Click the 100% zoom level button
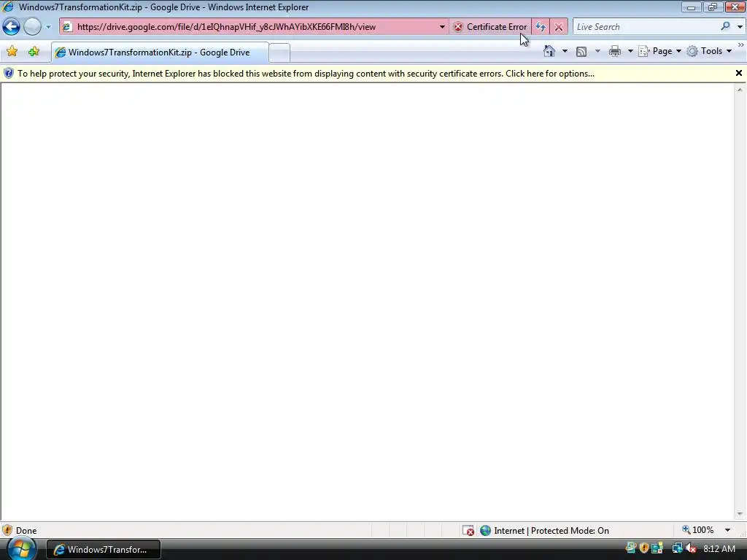This screenshot has width=747, height=560. tap(698, 530)
